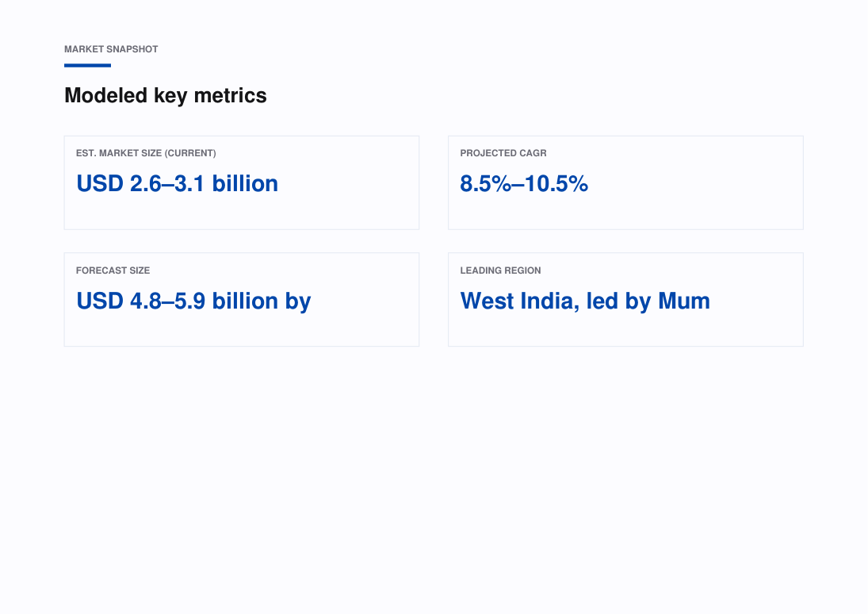Select the Modeled key metrics heading
Viewport: 868px width, 614px height.
[166, 96]
